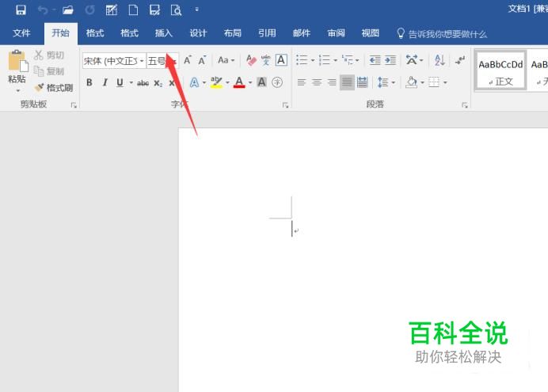Open the font color dropdown arrow

[250, 83]
